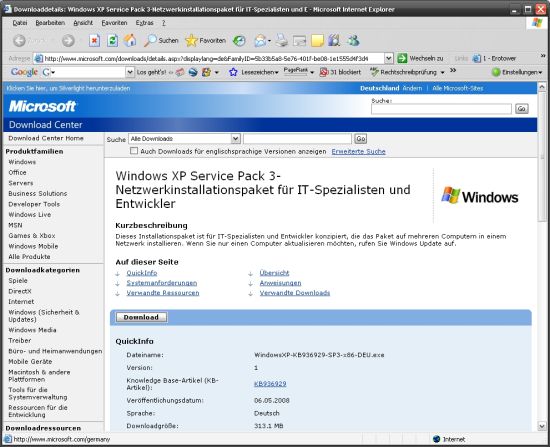The height and width of the screenshot is (447, 550).
Task: Open the Google search box dropdown arrow
Action: 130,72
